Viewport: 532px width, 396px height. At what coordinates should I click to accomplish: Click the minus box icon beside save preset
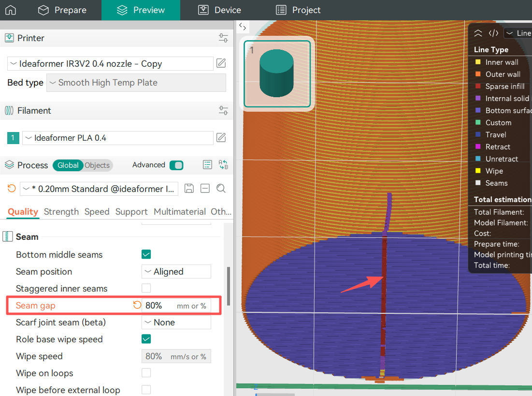point(205,189)
